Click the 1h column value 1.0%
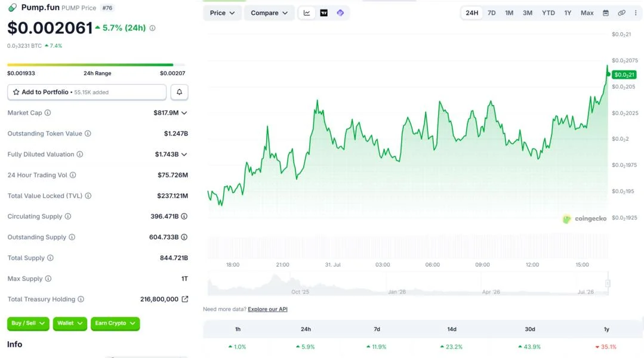This screenshot has height=358, width=644. point(237,347)
